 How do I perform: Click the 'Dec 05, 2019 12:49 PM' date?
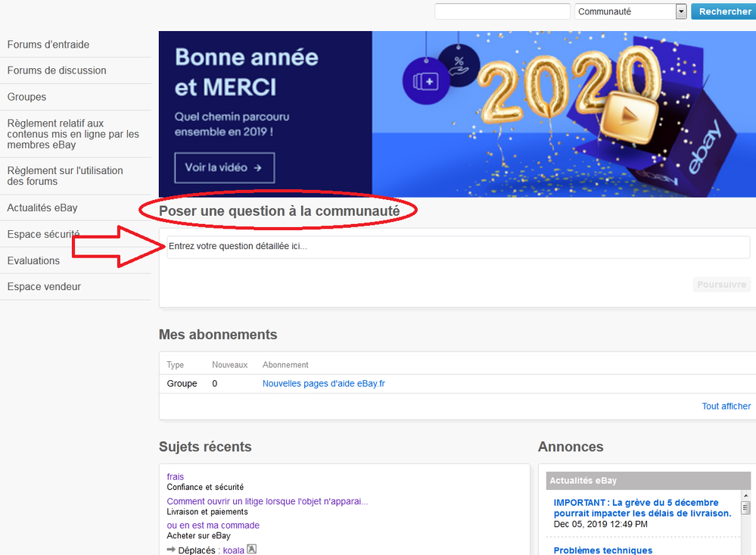point(600,524)
